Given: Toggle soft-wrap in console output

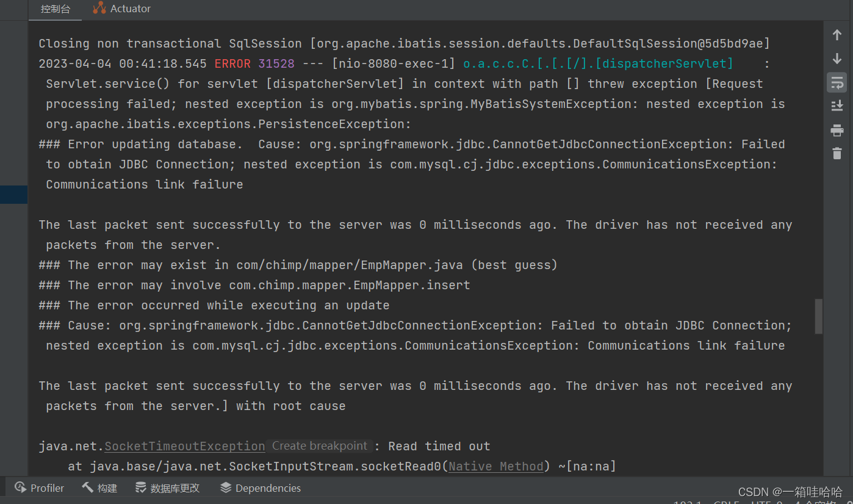Looking at the screenshot, I should click(x=837, y=82).
